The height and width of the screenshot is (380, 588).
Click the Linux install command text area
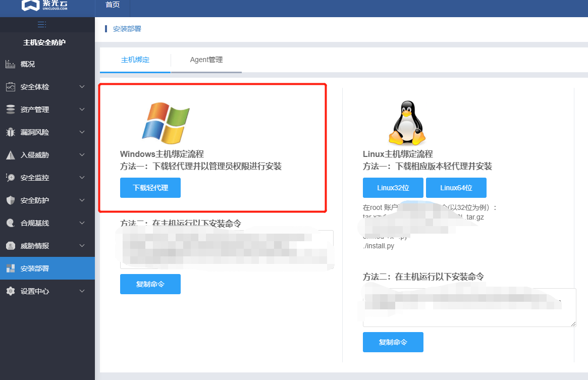[x=469, y=308]
